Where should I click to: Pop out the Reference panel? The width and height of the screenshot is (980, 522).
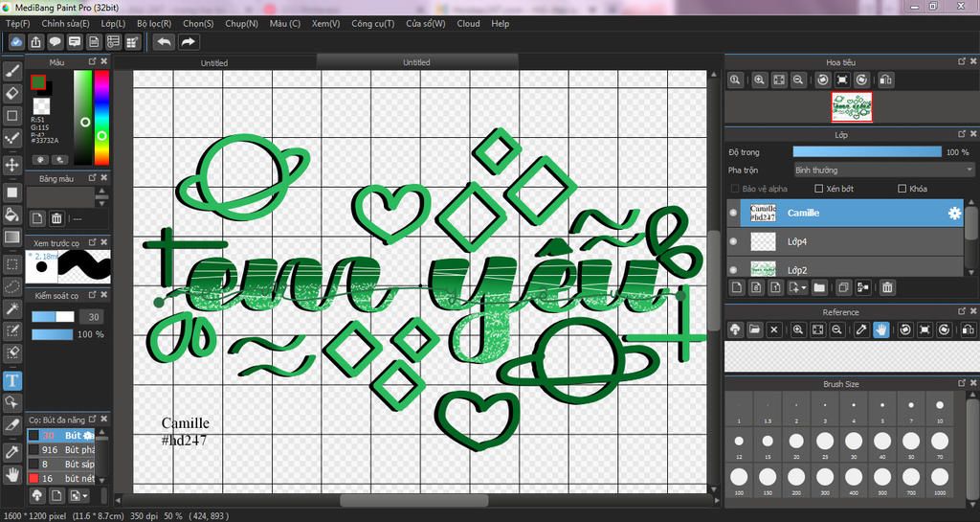pos(962,311)
